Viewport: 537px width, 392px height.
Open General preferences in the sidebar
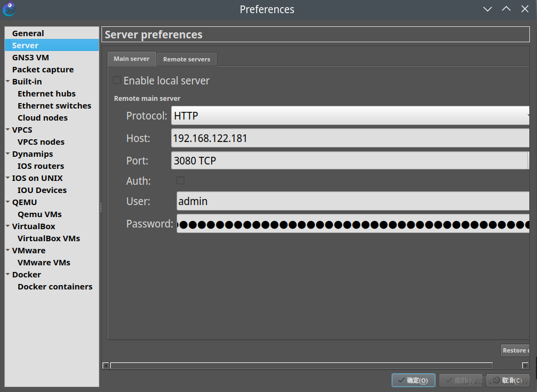(x=28, y=33)
